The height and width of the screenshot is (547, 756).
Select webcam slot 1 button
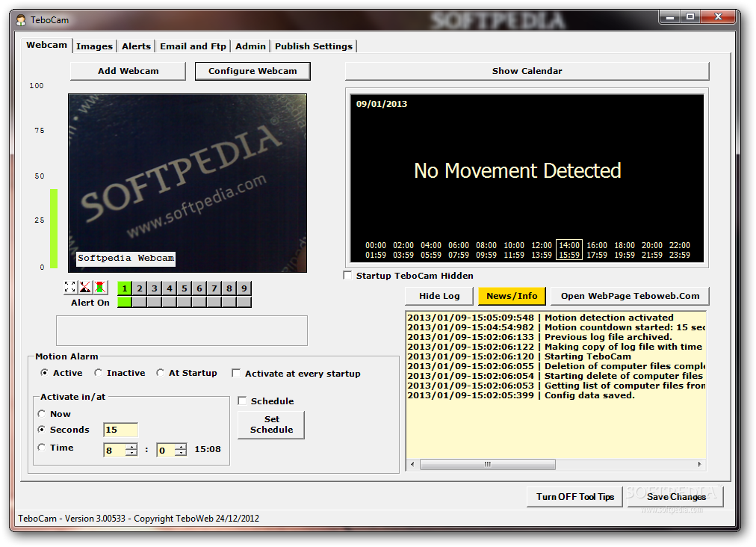125,288
